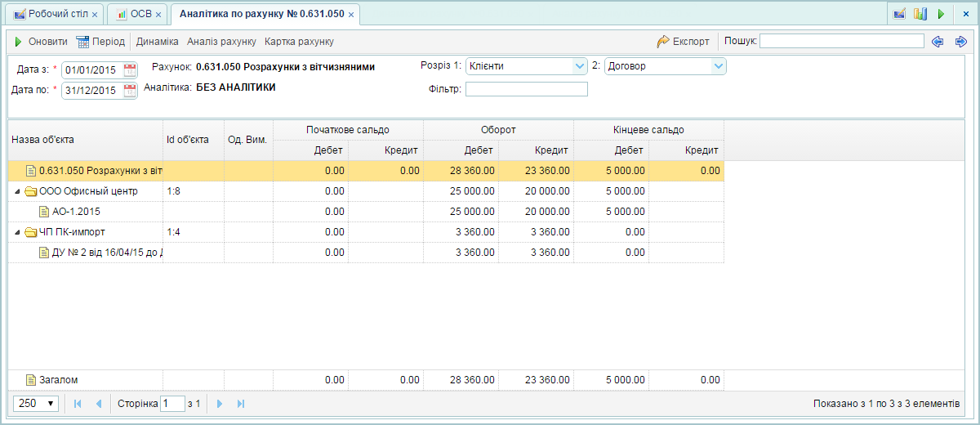980x425 pixels.
Task: Open calendar picker for Дата по
Action: pyautogui.click(x=130, y=91)
